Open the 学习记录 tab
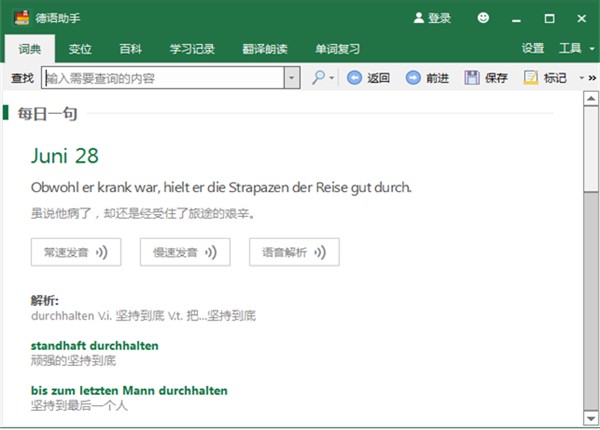Viewport: 600px width, 430px height. [x=194, y=48]
